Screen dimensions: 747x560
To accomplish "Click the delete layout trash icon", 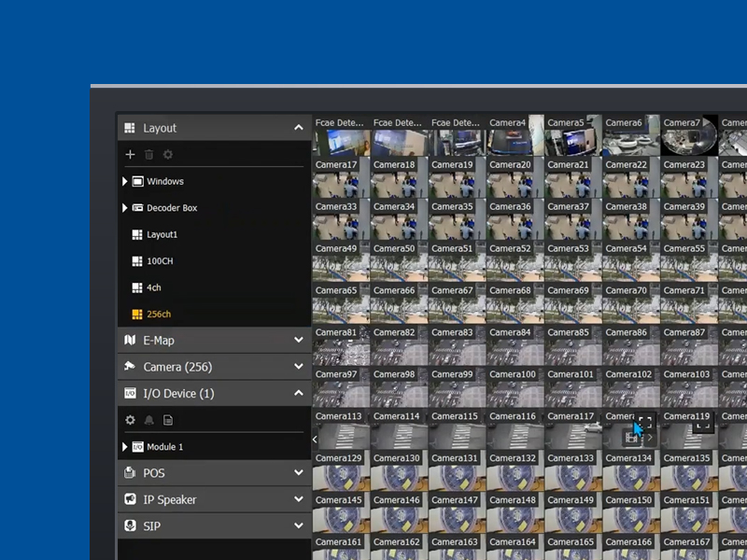I will tap(149, 154).
